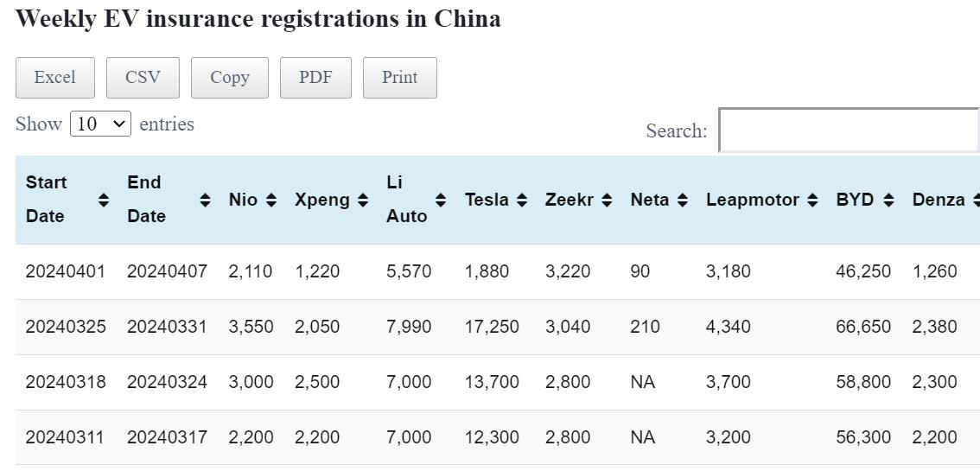
Task: Sort by Li Auto column arrows
Action: click(x=441, y=200)
